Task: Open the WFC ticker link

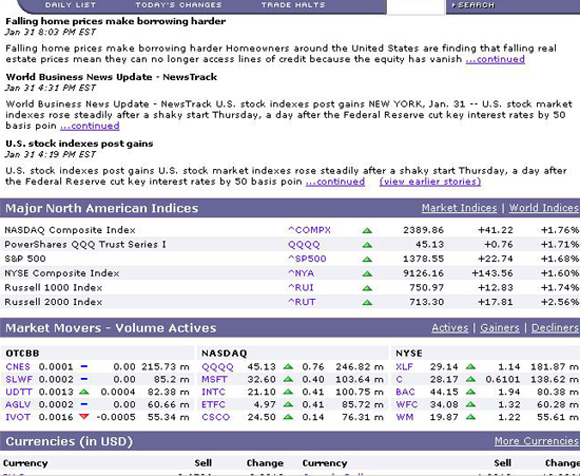Action: (x=407, y=405)
